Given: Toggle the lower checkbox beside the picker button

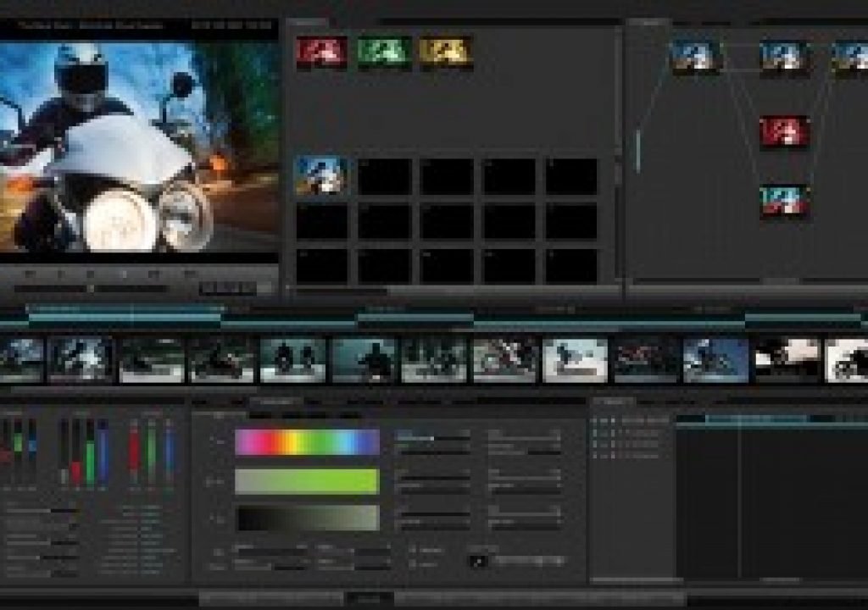Looking at the screenshot, I should tap(412, 564).
